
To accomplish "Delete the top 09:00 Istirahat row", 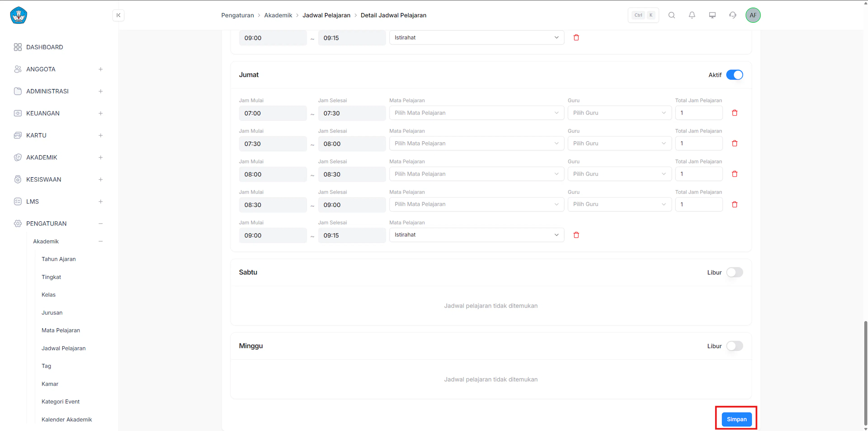I will click(576, 37).
